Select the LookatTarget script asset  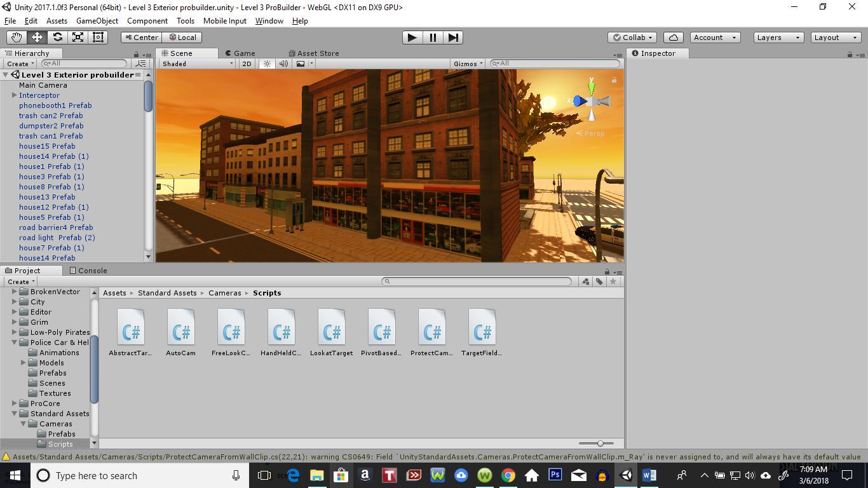(x=331, y=332)
